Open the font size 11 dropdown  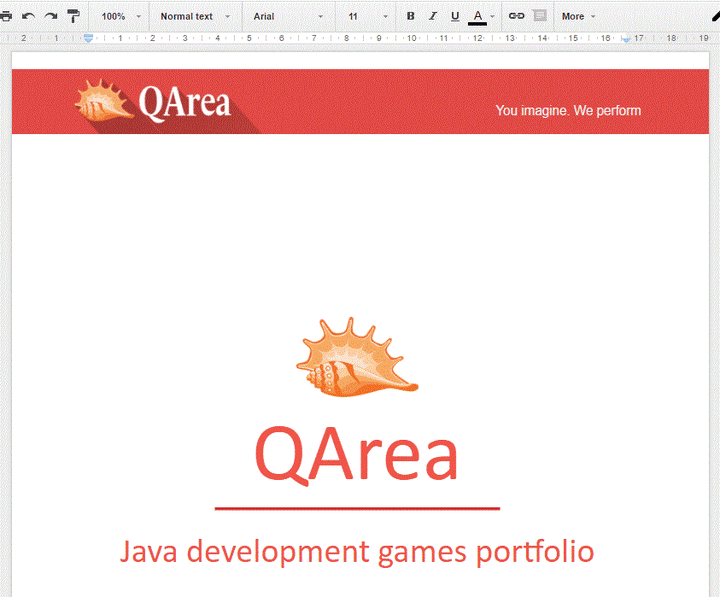367,17
